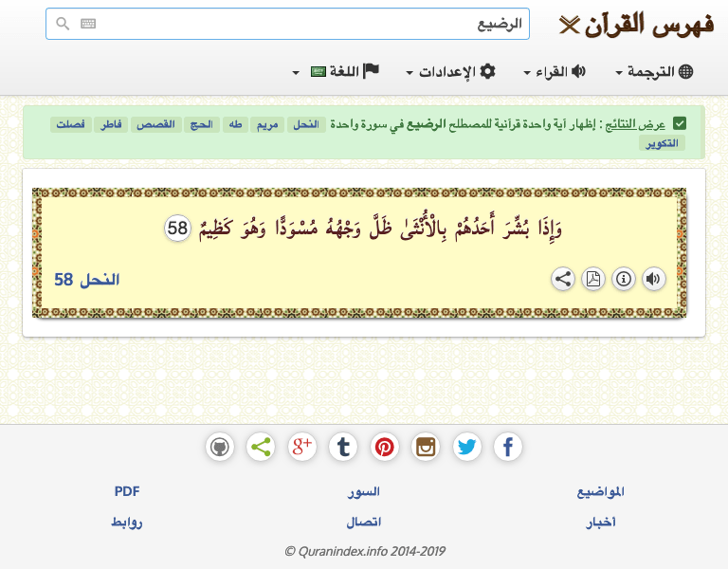Open the Facebook footer icon

508,448
